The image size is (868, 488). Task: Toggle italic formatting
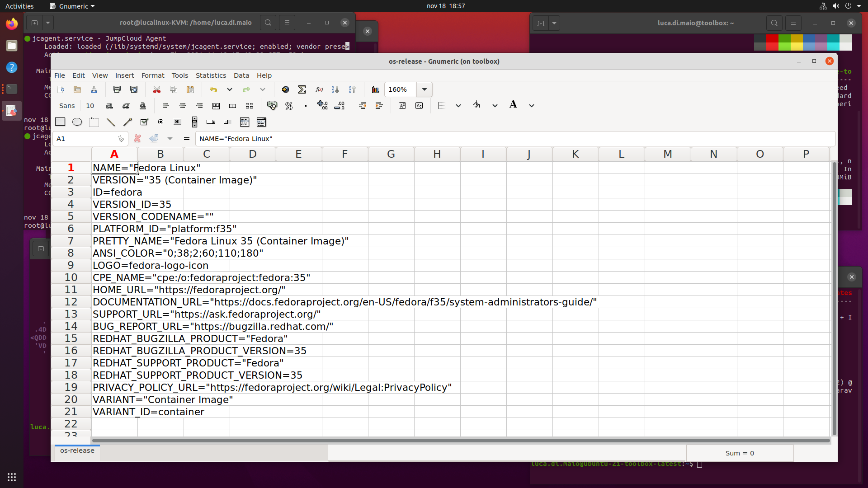tap(126, 106)
